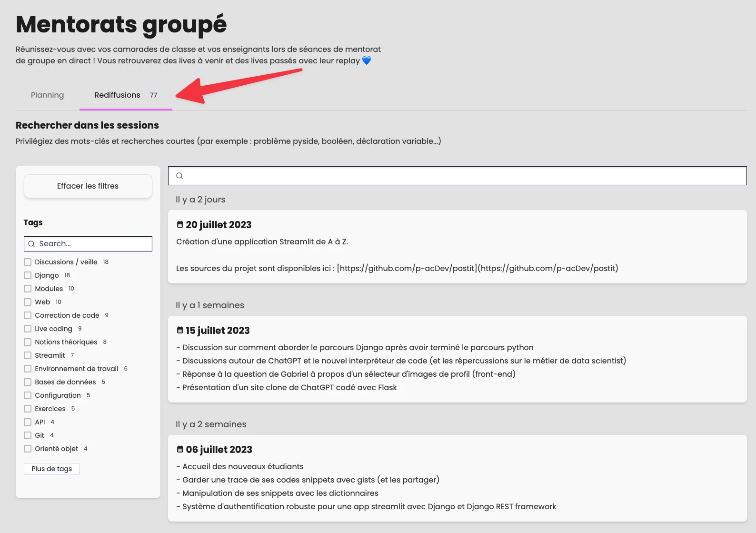Click the line about Gabriel's sélecteur d'images
The height and width of the screenshot is (533, 756).
[x=346, y=374]
